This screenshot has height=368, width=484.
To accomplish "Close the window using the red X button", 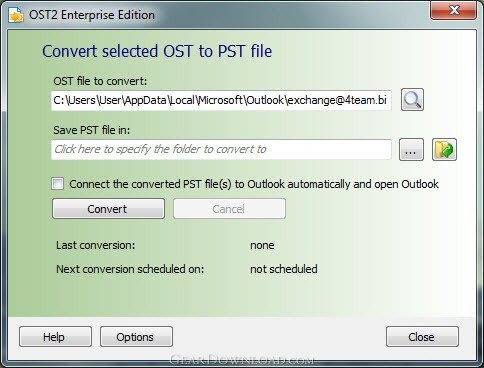I will 454,10.
